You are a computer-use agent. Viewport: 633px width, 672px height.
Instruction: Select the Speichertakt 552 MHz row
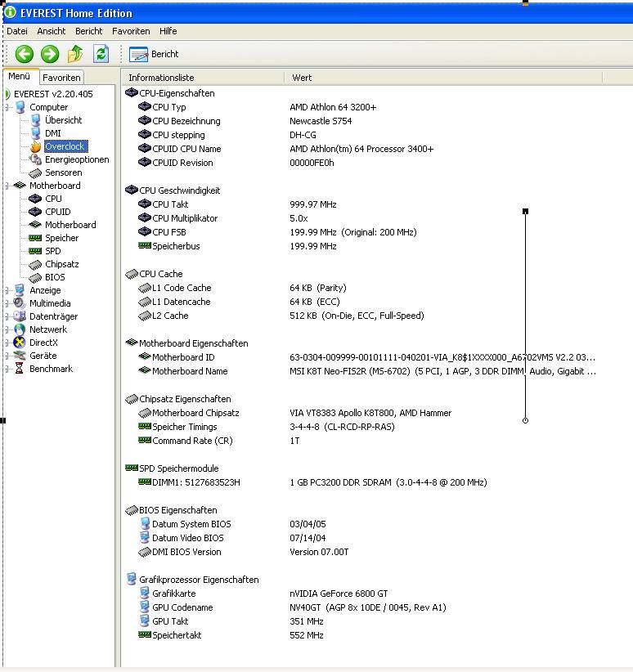coord(231,635)
